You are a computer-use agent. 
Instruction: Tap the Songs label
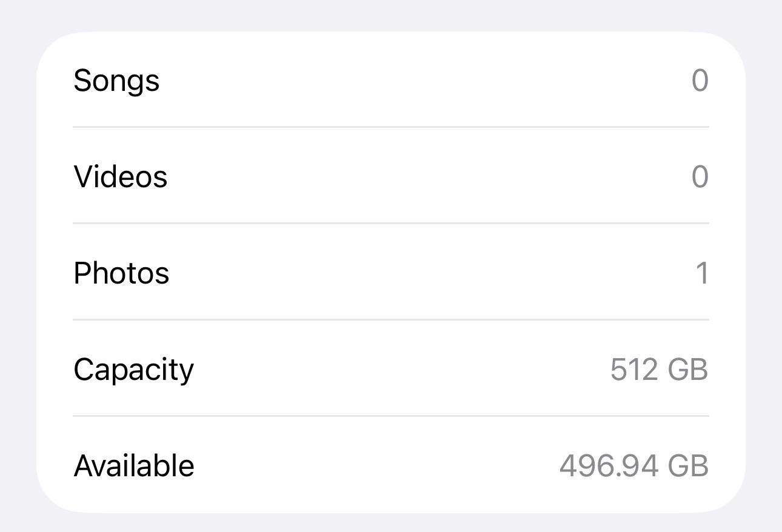(116, 81)
